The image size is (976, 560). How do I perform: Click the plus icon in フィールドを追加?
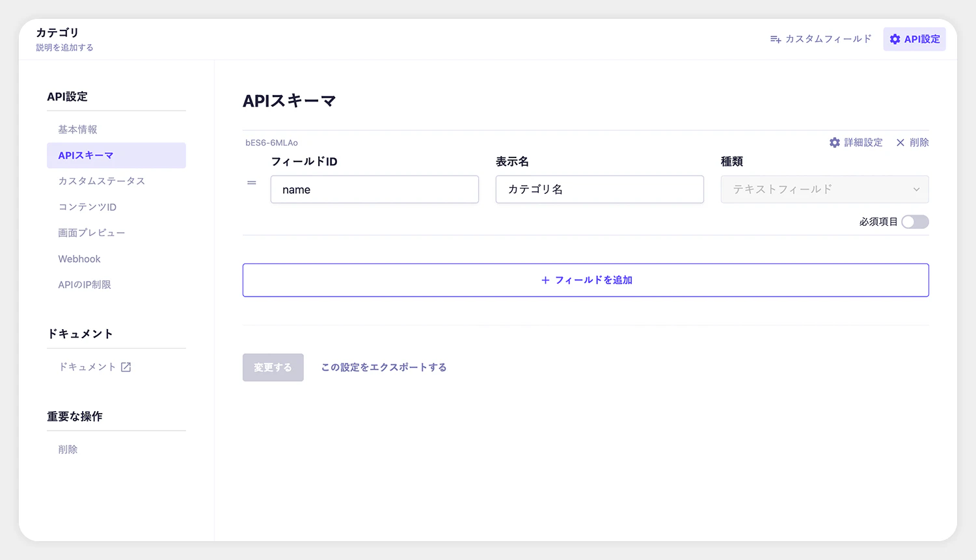[545, 280]
